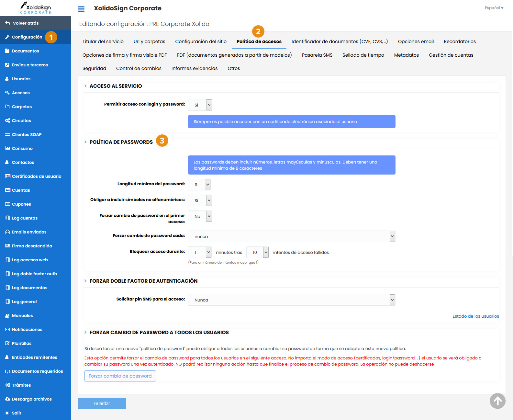The width and height of the screenshot is (513, 420).
Task: Click Forzar cambio de password button
Action: point(120,376)
